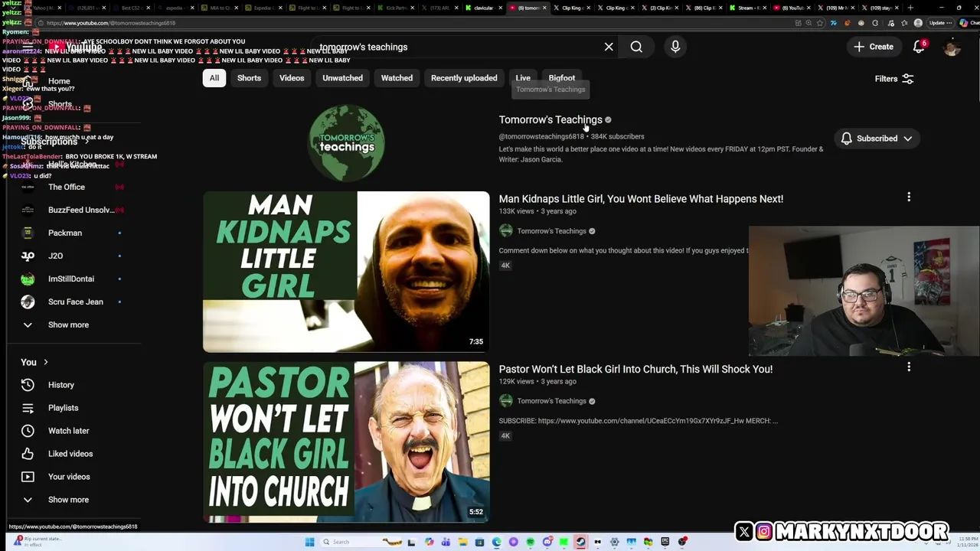This screenshot has height=551, width=980.
Task: Click the 4K badge under Man Kidnaps video
Action: pos(505,266)
